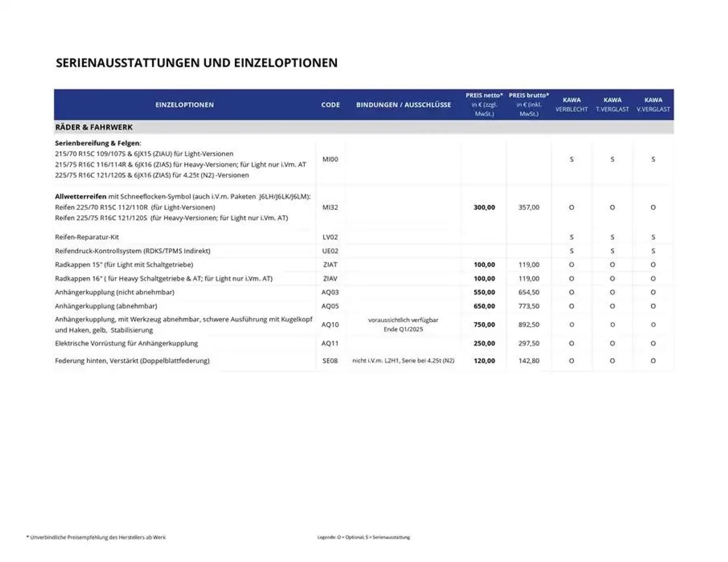Click code 'AQ05'
Viewport: 728px width, 562px height.
(x=330, y=306)
